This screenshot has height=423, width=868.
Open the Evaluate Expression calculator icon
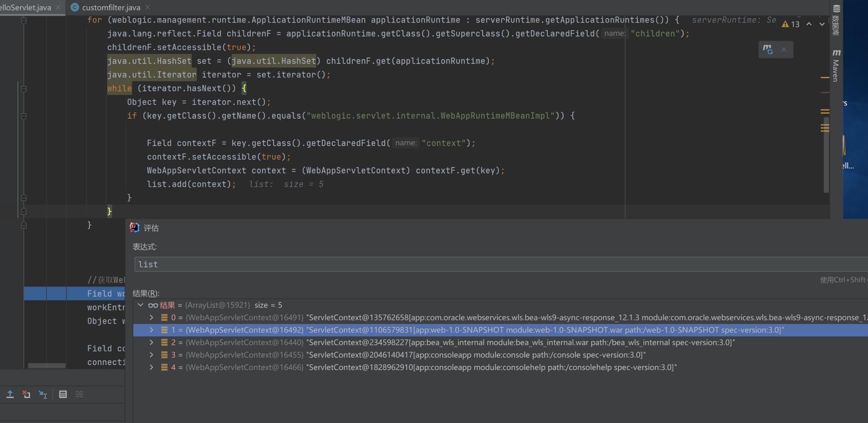pyautogui.click(x=63, y=394)
